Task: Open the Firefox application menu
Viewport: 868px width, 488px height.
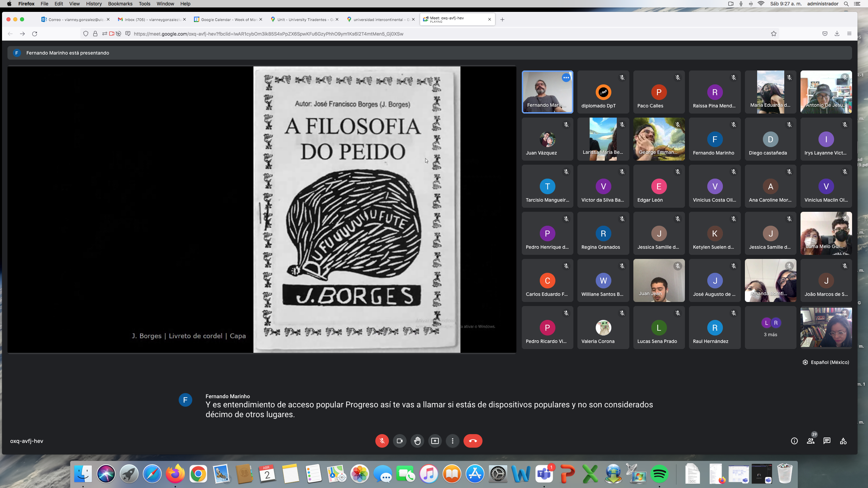Action: (x=26, y=4)
